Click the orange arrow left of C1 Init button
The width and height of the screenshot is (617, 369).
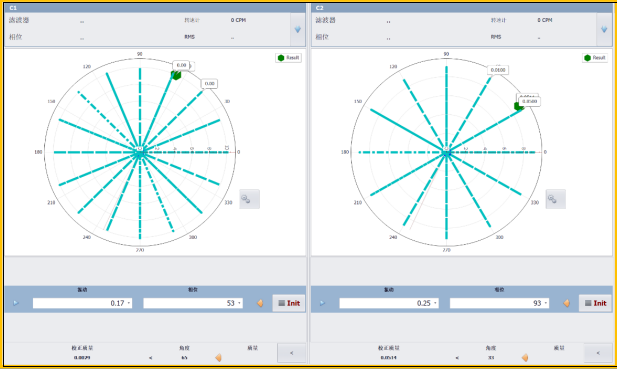(x=260, y=303)
